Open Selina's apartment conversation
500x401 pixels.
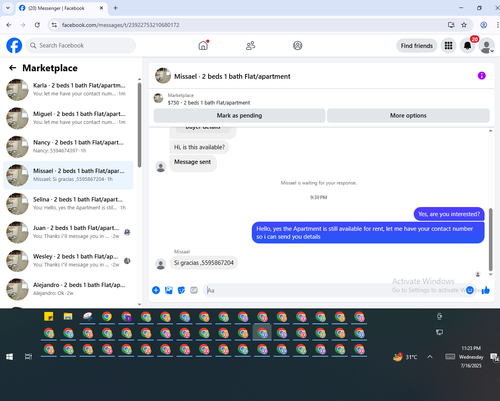point(68,203)
